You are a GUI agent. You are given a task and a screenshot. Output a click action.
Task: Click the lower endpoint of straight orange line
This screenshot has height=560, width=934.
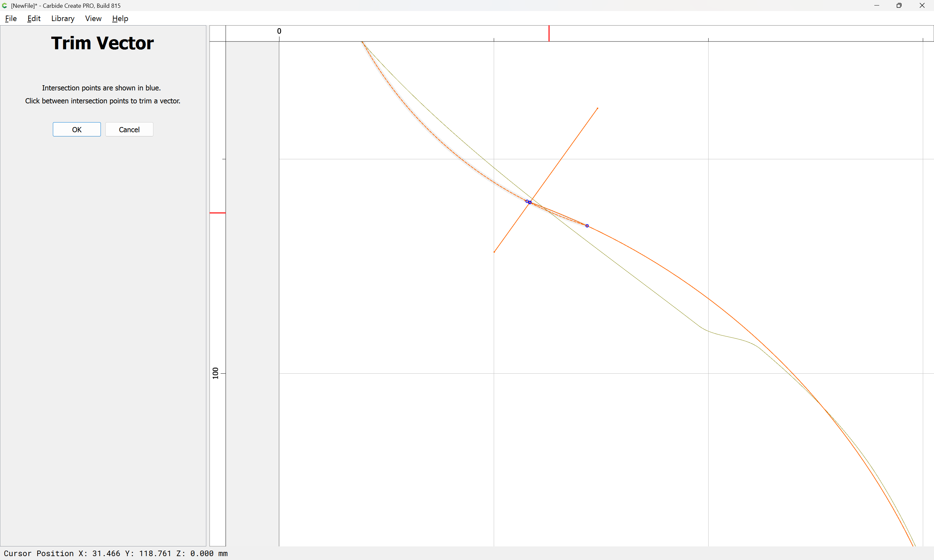click(x=494, y=252)
